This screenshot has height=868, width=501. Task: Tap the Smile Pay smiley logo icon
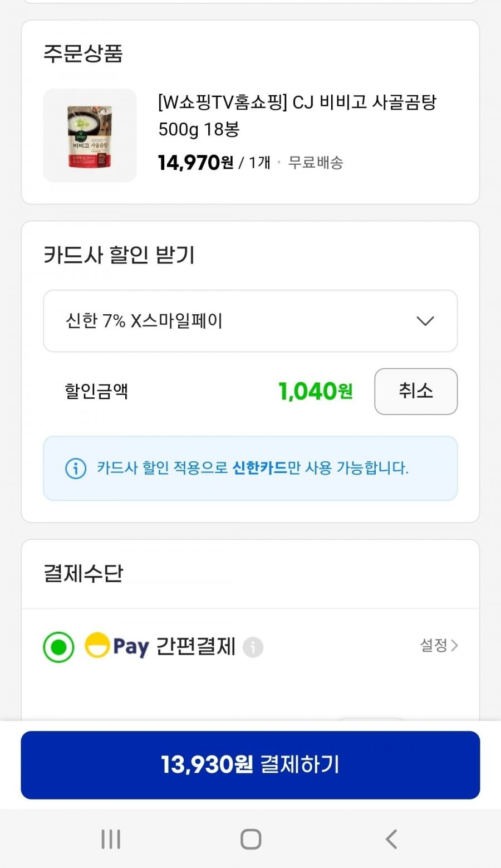(x=97, y=646)
